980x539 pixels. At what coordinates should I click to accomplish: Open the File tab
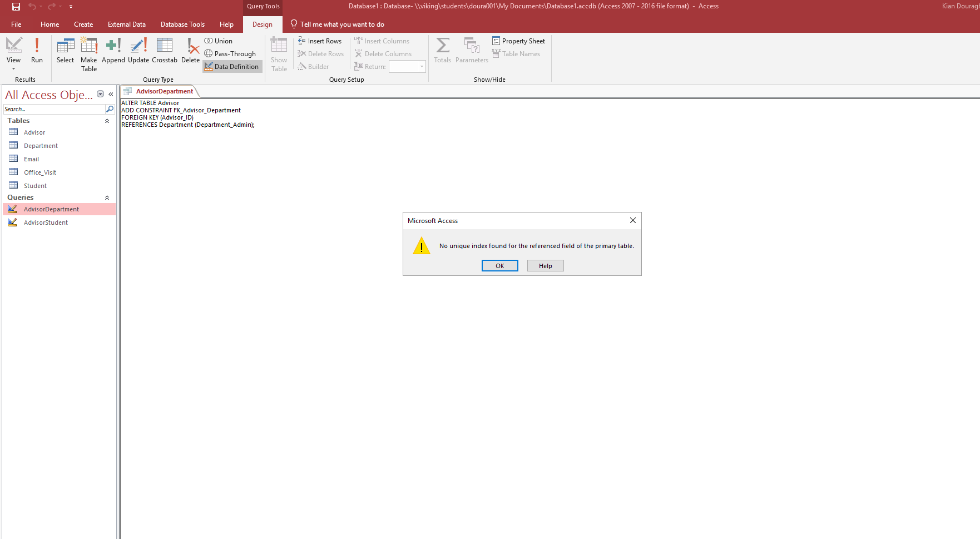coord(16,24)
